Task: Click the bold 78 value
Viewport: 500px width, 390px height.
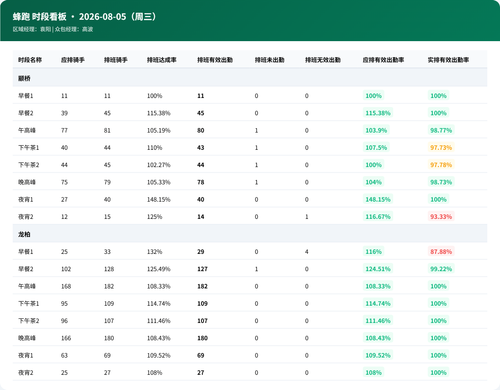Action: (x=201, y=182)
